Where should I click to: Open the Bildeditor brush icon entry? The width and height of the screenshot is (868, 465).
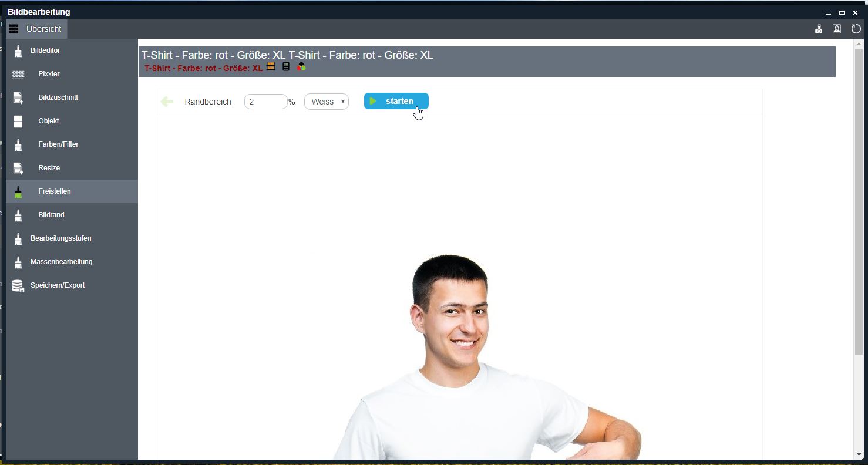18,50
